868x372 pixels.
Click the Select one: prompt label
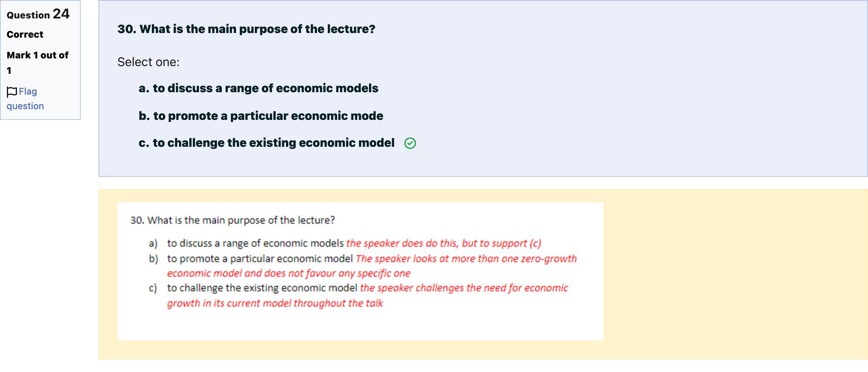[x=148, y=62]
